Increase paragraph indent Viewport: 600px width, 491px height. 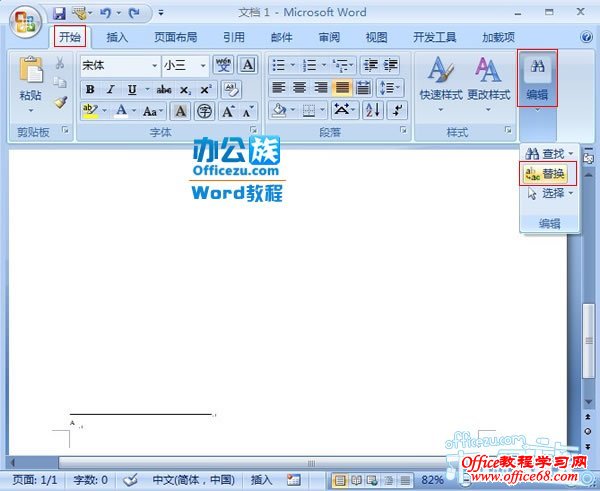[x=391, y=65]
